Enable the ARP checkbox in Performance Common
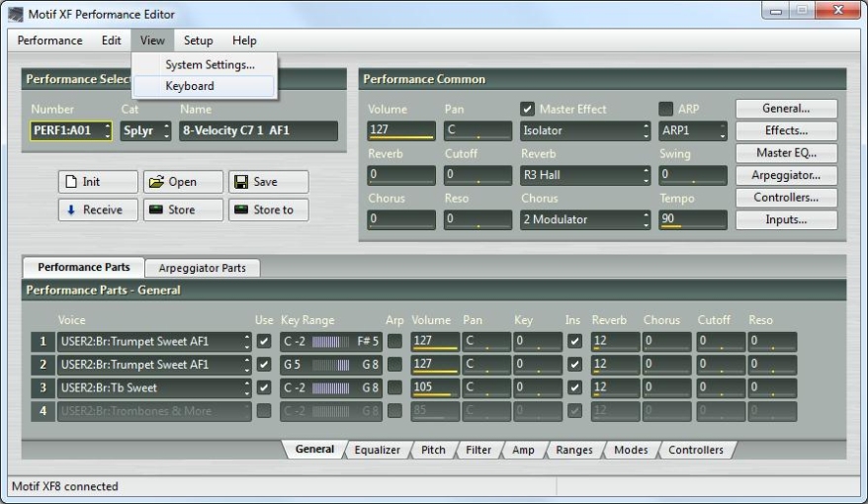The image size is (868, 504). pyautogui.click(x=666, y=109)
